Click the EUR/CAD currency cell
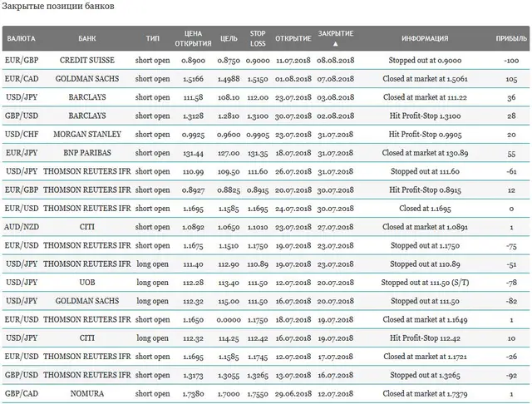Viewport: 532px width, 404px height. pos(22,79)
